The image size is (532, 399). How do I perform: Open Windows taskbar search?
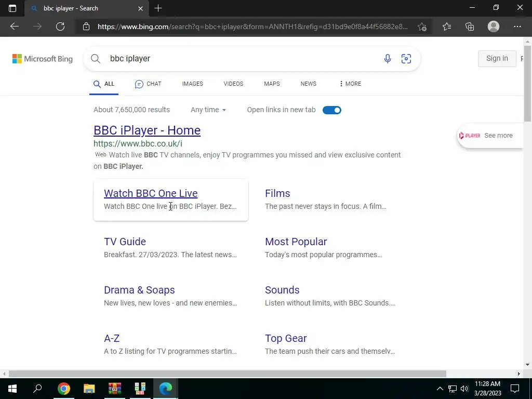click(37, 388)
